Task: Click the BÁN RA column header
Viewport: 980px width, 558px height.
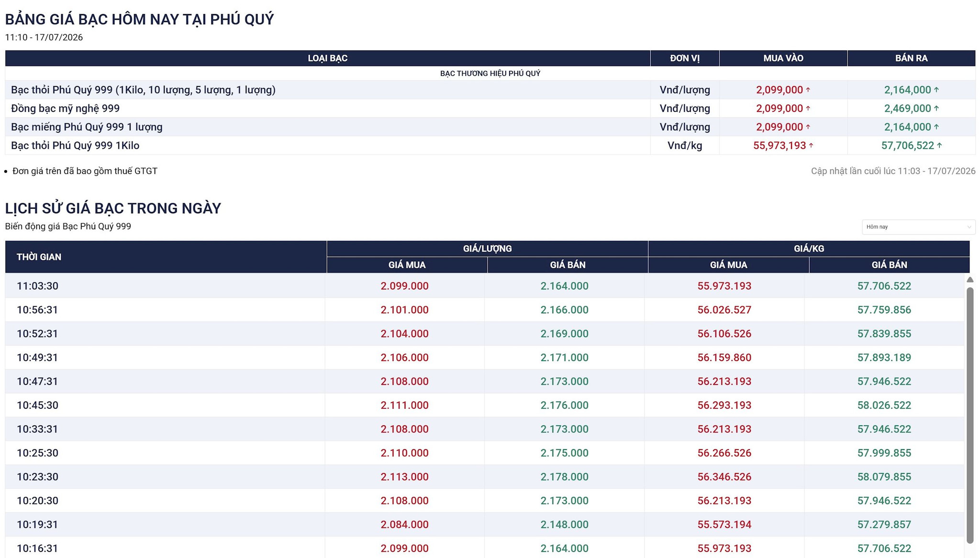Action: tap(912, 58)
